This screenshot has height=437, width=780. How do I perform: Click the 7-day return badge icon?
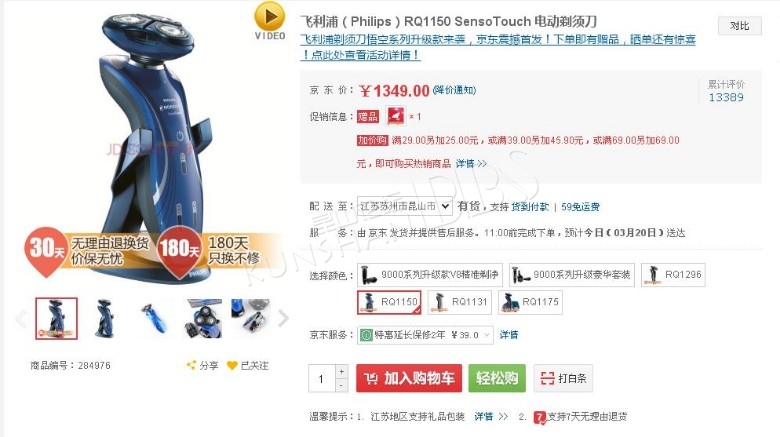539,417
